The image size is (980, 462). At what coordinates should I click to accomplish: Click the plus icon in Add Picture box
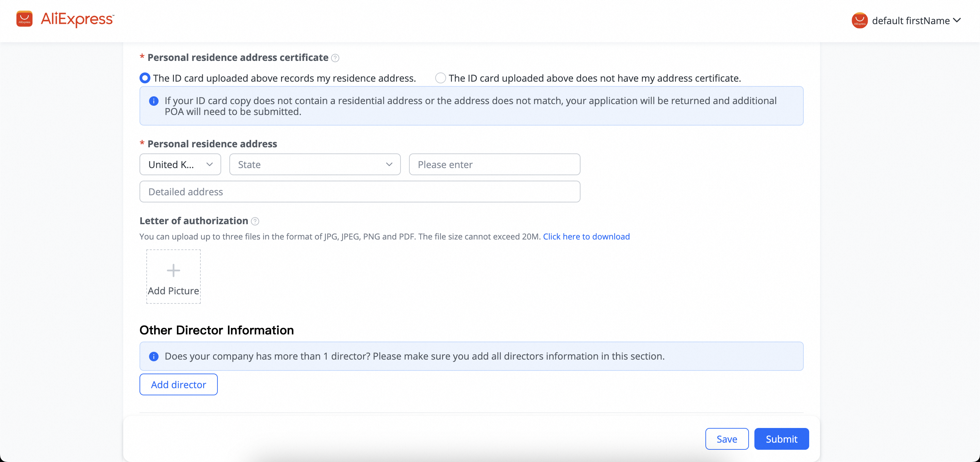pyautogui.click(x=174, y=270)
